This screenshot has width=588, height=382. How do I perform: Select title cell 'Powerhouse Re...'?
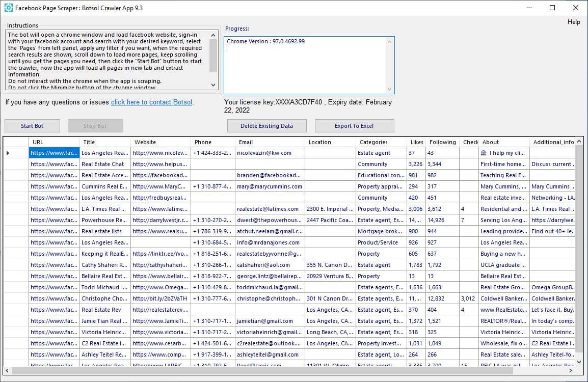coord(105,221)
